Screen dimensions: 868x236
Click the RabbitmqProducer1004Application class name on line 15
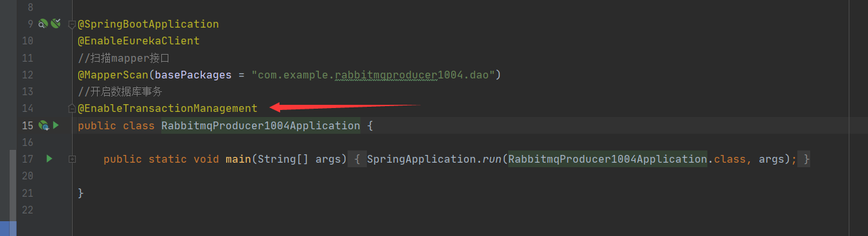coord(261,125)
